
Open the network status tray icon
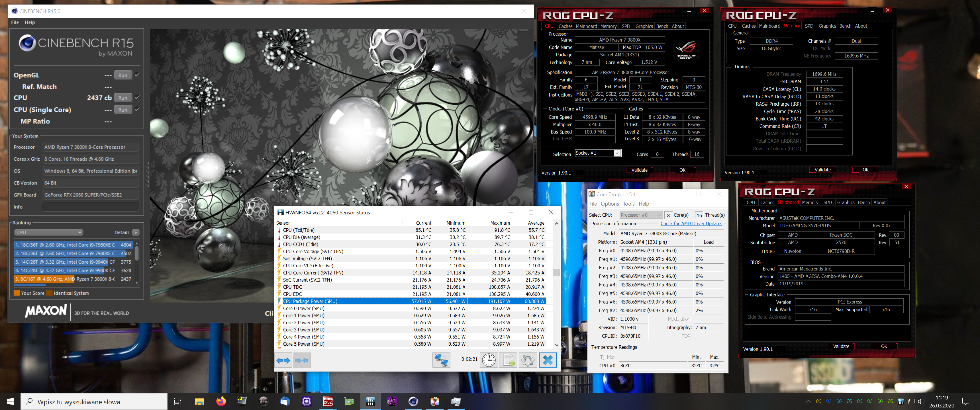click(x=911, y=402)
